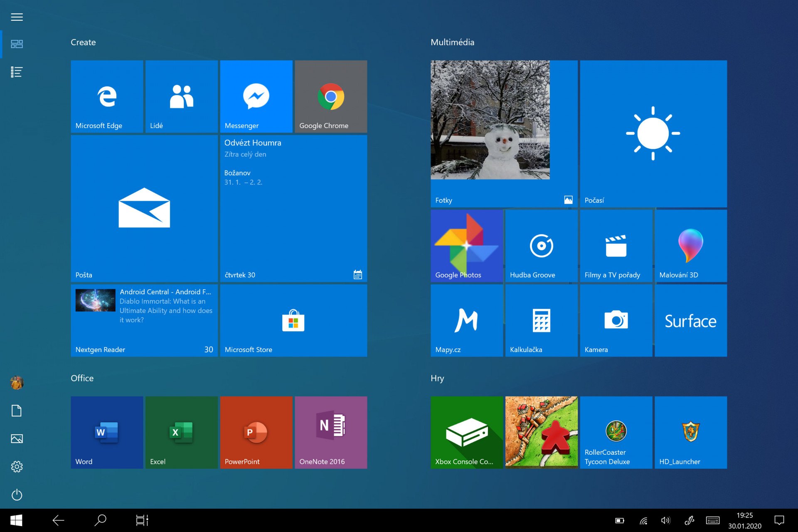This screenshot has height=532, width=798.
Task: Launch Hudba Groove music app
Action: click(x=541, y=246)
